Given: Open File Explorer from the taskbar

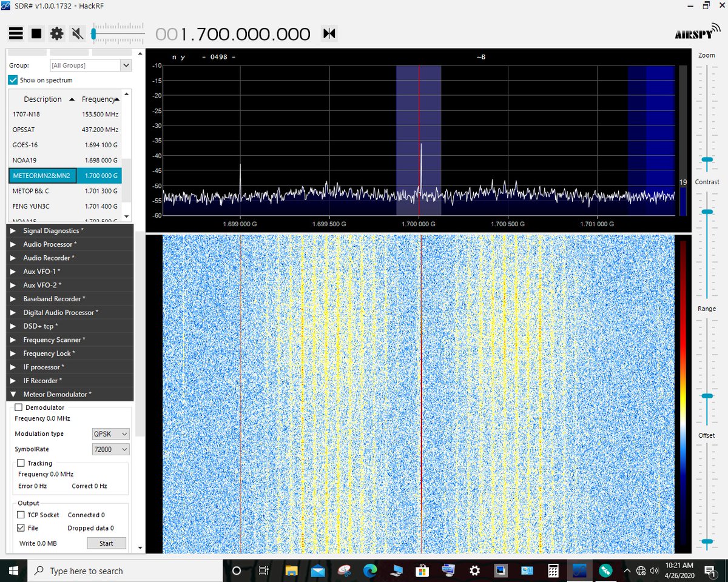Looking at the screenshot, I should tap(291, 570).
